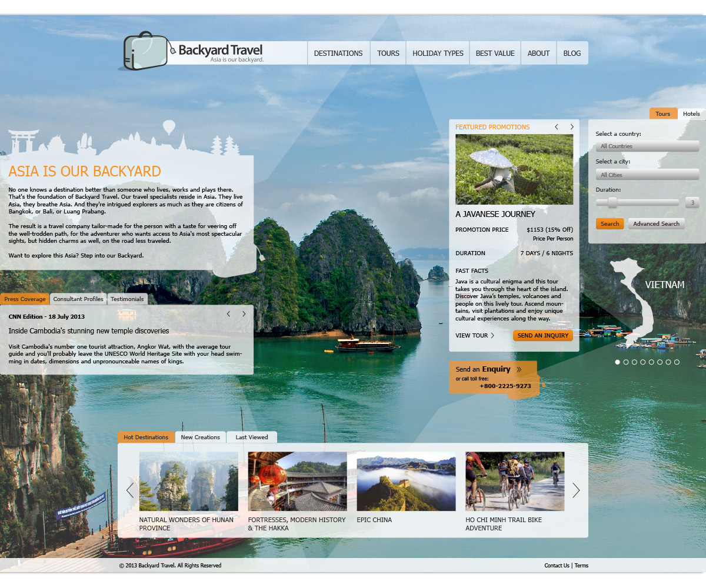Select the fifth slideshow dot

[651, 362]
